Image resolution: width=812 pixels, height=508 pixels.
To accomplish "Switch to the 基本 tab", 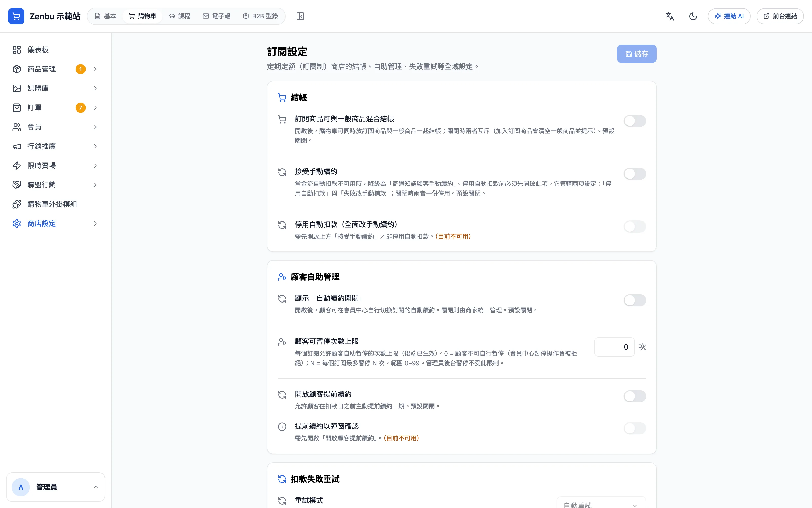I will [105, 16].
